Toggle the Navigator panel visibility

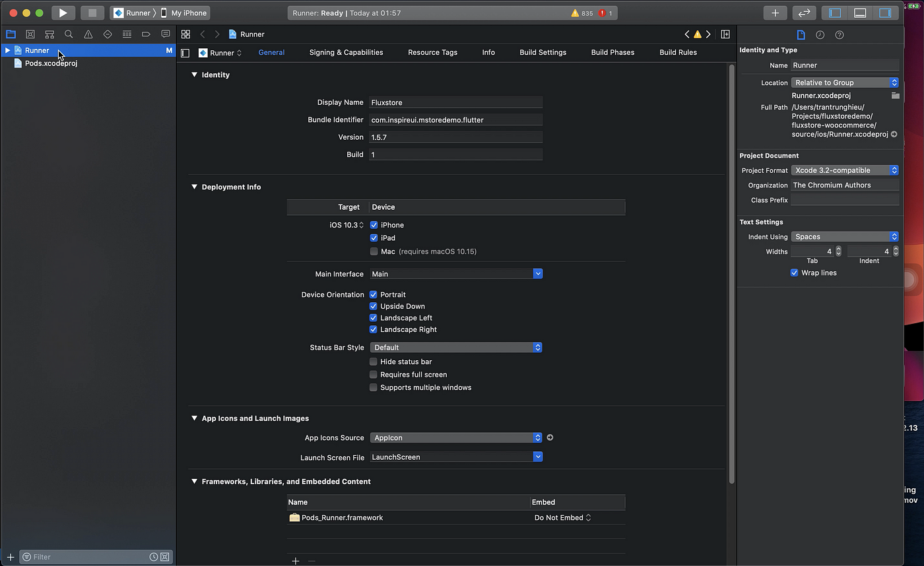coord(834,13)
